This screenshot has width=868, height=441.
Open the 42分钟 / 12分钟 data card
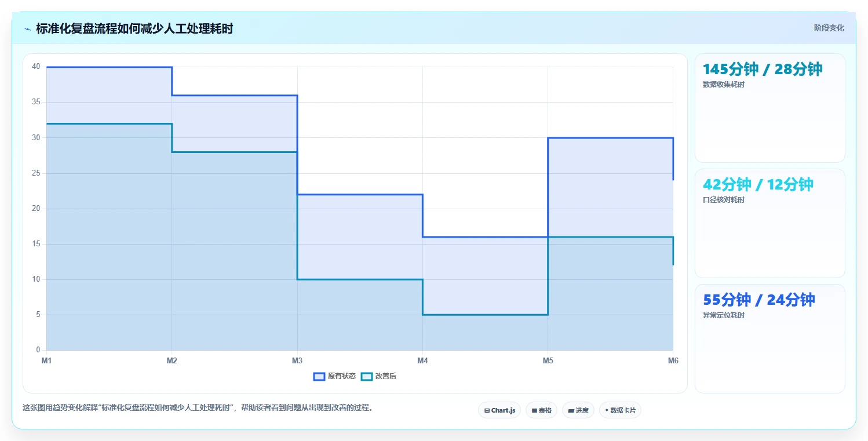point(770,223)
